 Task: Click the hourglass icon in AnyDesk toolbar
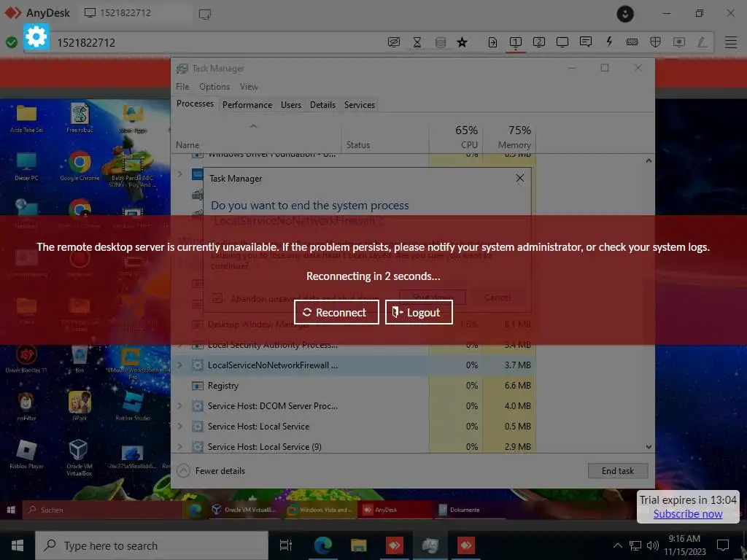tap(417, 42)
